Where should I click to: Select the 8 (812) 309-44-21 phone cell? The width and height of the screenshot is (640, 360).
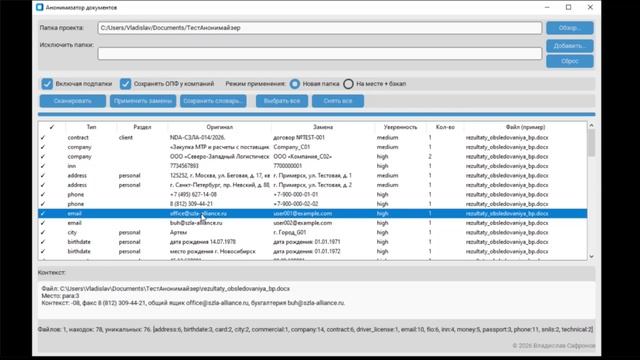(x=191, y=204)
